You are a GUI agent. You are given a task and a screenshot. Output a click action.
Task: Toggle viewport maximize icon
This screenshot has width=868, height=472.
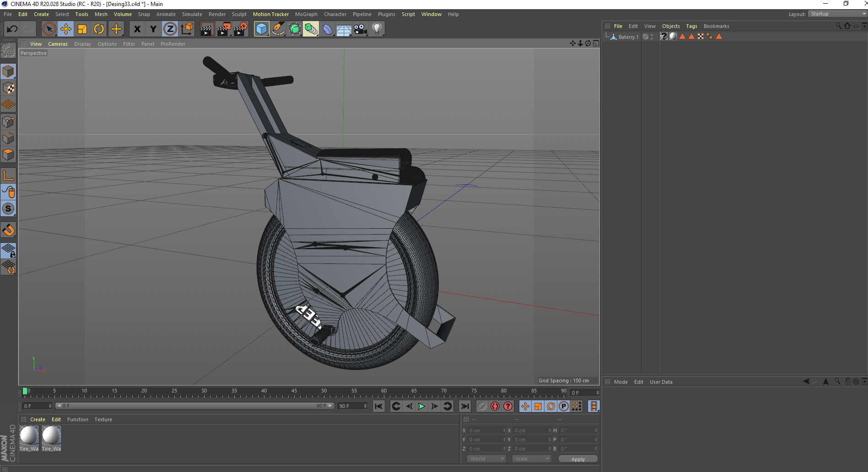tap(596, 43)
